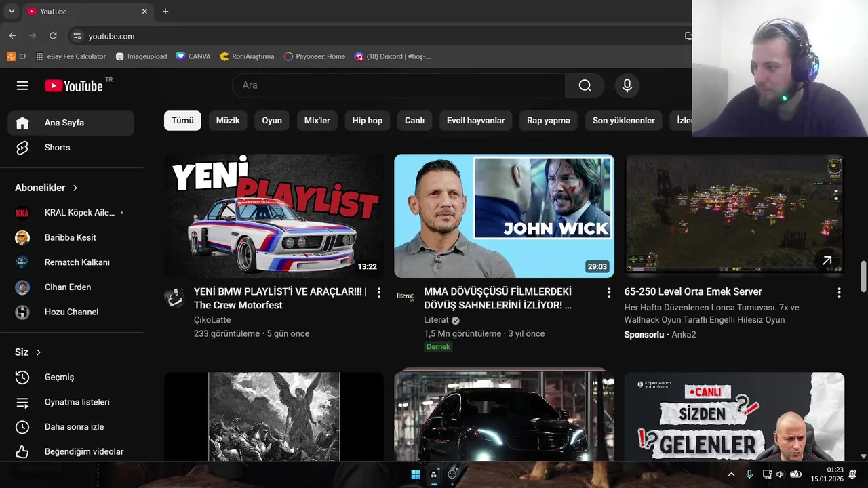The height and width of the screenshot is (488, 868).
Task: Open Discord bookmark
Action: pyautogui.click(x=393, y=56)
